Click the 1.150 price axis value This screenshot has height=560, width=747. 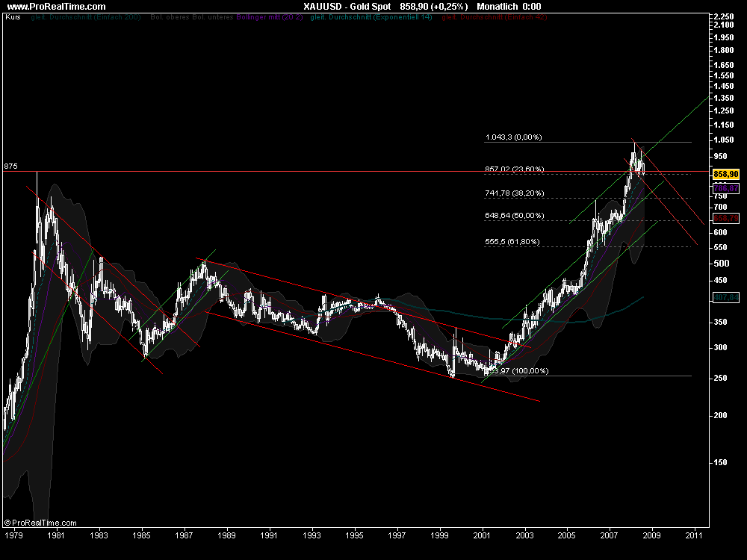coord(724,125)
